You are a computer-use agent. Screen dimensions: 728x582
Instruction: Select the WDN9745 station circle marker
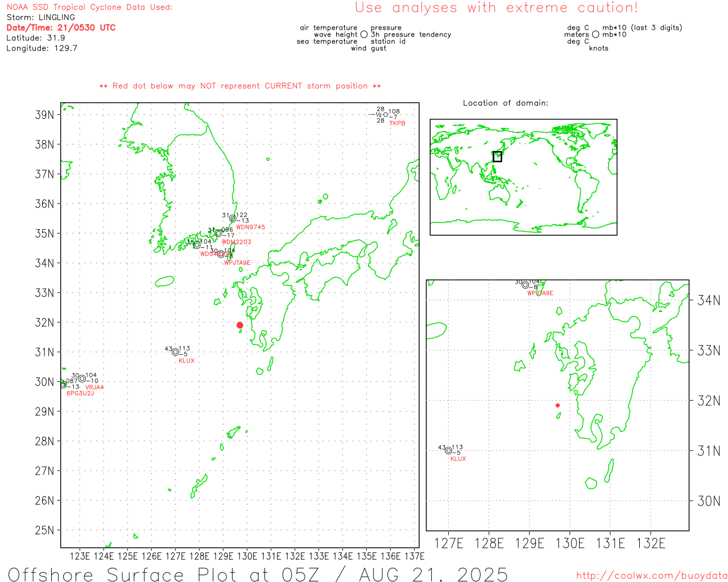[233, 219]
